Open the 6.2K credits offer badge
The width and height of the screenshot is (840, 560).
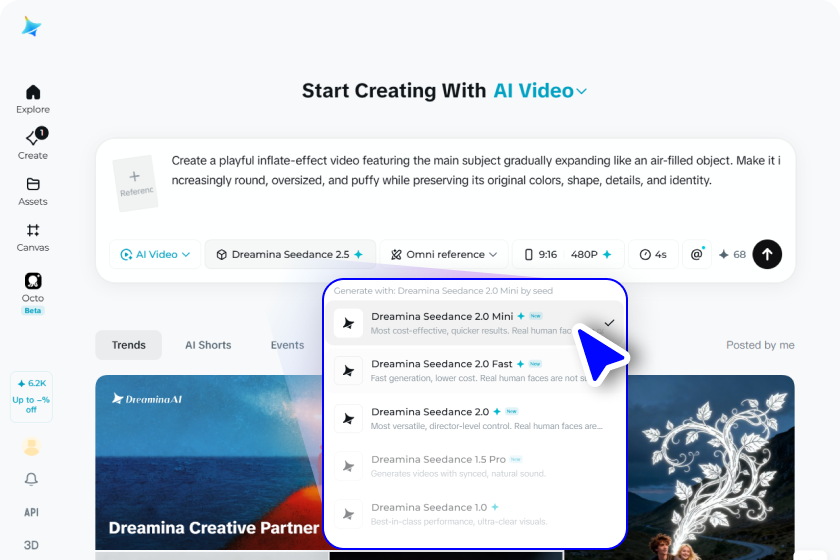32,397
